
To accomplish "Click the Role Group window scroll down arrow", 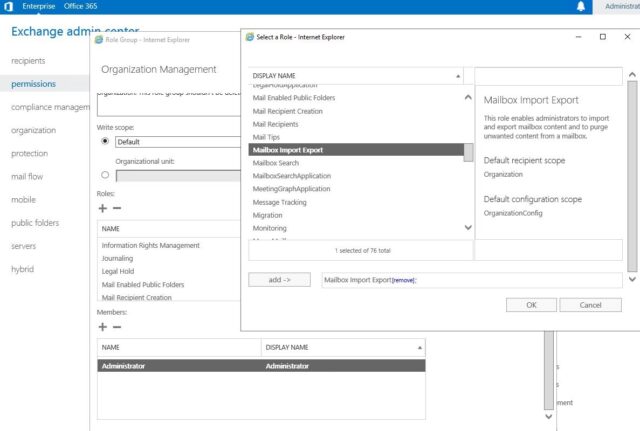I will coord(549,416).
